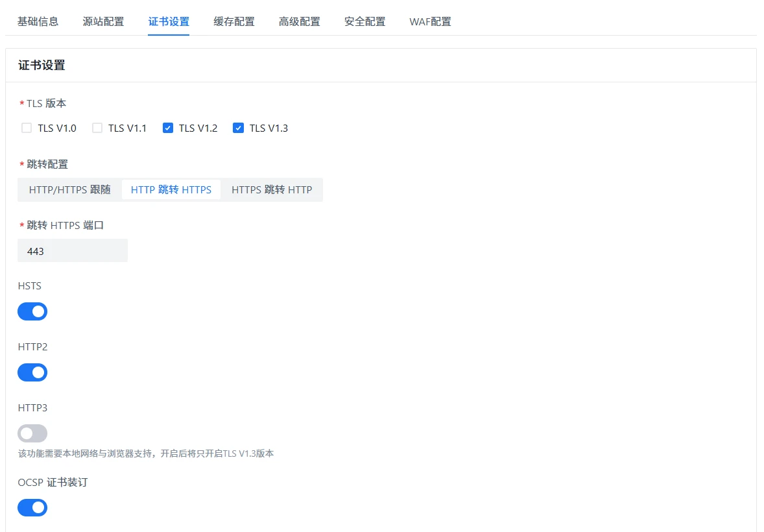Disable the HTTP2 toggle
The height and width of the screenshot is (532, 764).
point(32,372)
